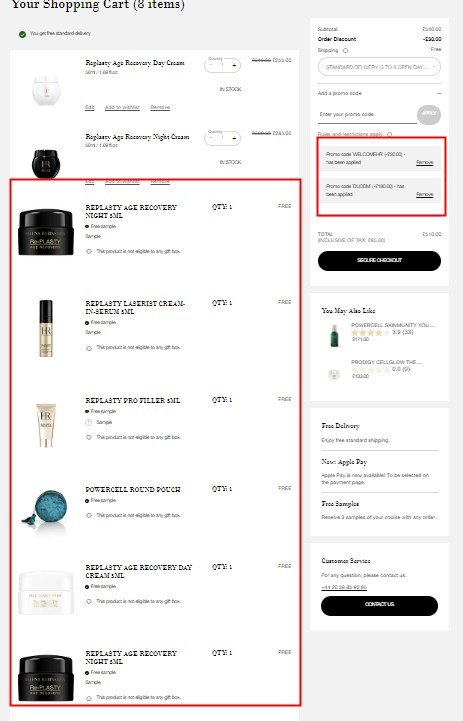Click the Contact Us button
Image resolution: width=463 pixels, height=721 pixels.
pos(379,605)
